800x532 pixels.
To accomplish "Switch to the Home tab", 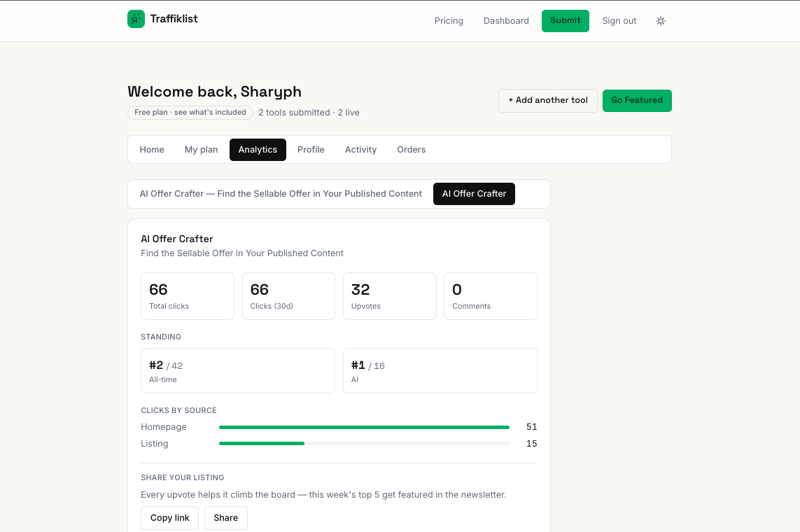I will coord(152,149).
